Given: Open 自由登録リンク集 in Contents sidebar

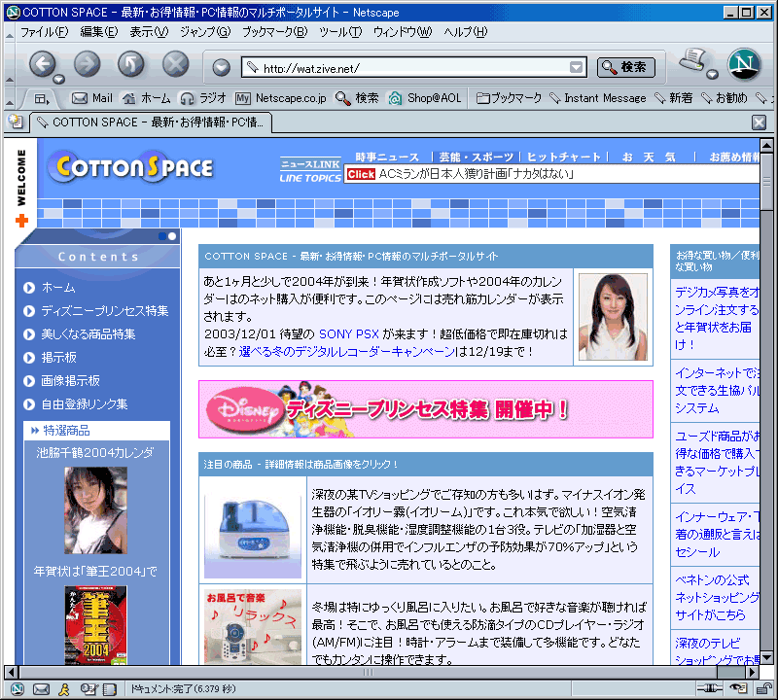Looking at the screenshot, I should click(x=85, y=404).
